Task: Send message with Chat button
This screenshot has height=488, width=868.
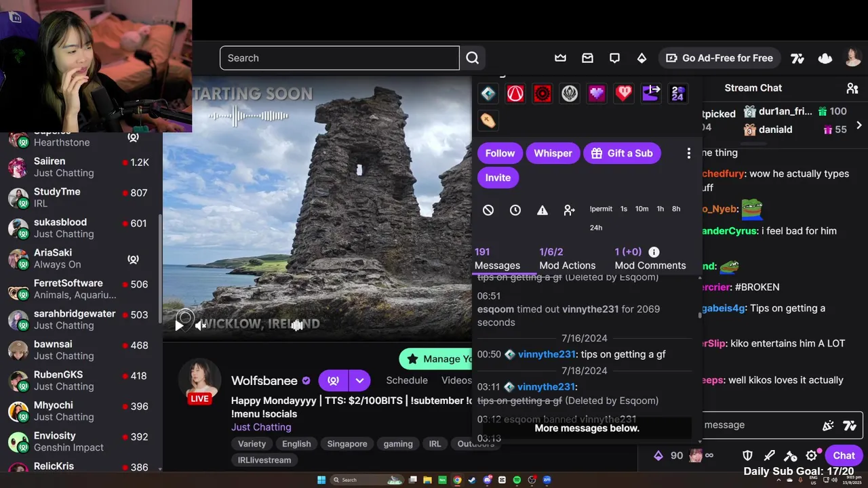Action: click(844, 455)
